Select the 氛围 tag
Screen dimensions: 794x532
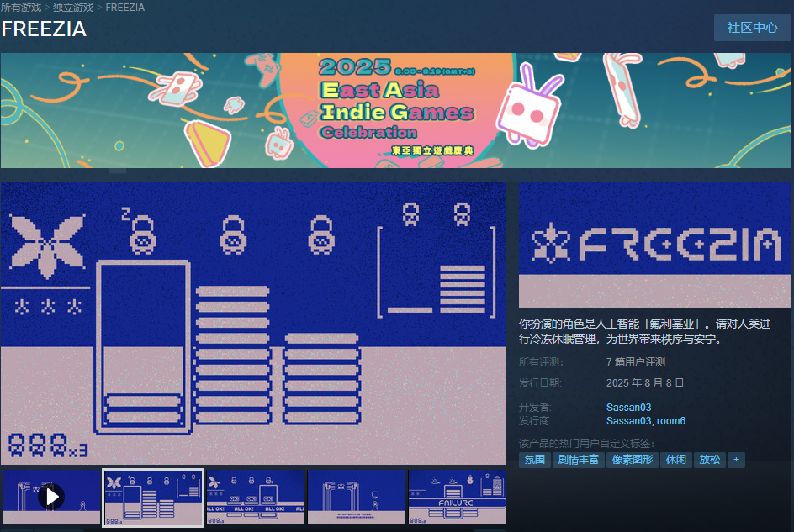[534, 460]
